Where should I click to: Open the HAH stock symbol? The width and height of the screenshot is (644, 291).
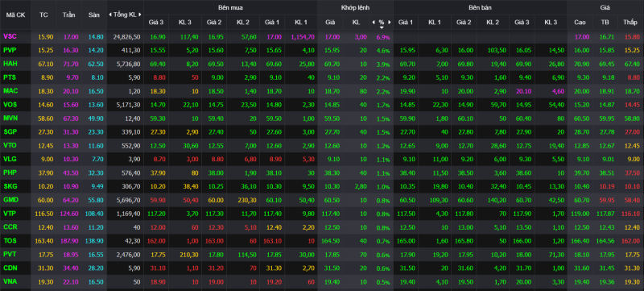[x=10, y=64]
